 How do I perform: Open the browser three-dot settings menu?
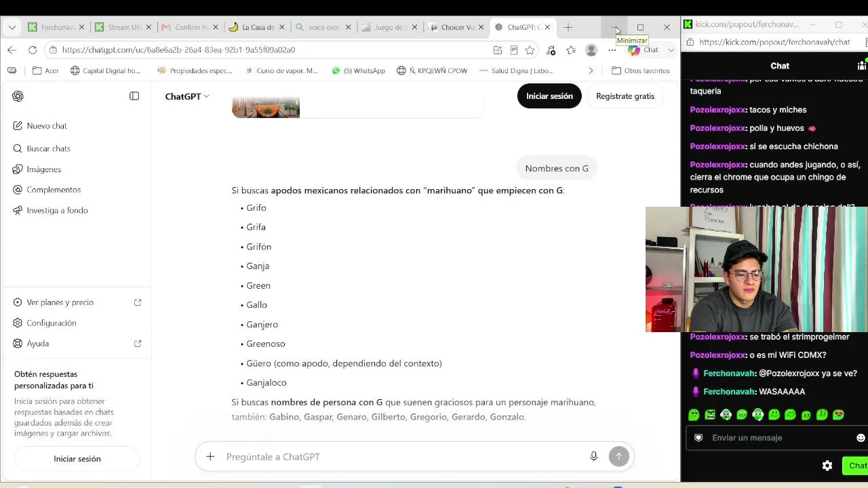click(612, 50)
